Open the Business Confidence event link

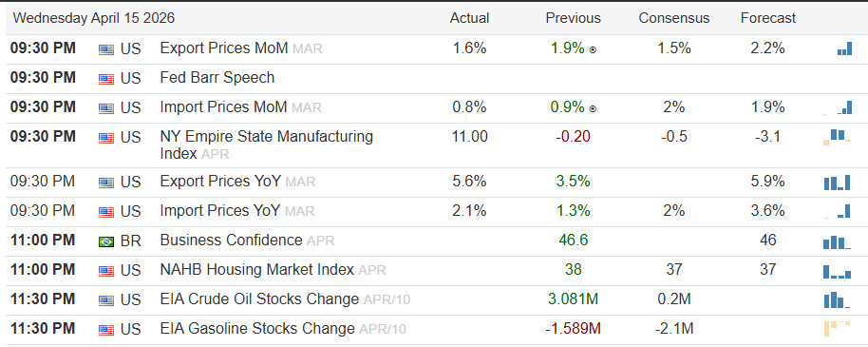pyautogui.click(x=231, y=240)
